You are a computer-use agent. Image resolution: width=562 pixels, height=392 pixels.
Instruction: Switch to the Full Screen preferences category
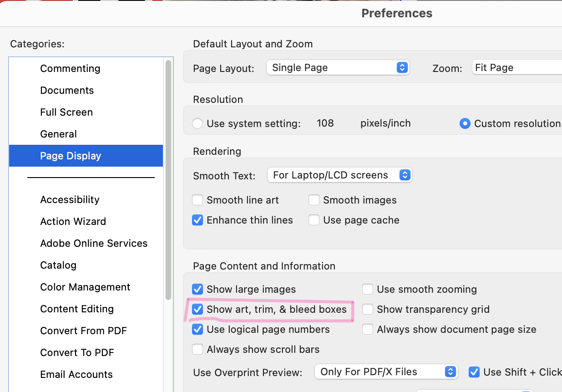(66, 112)
